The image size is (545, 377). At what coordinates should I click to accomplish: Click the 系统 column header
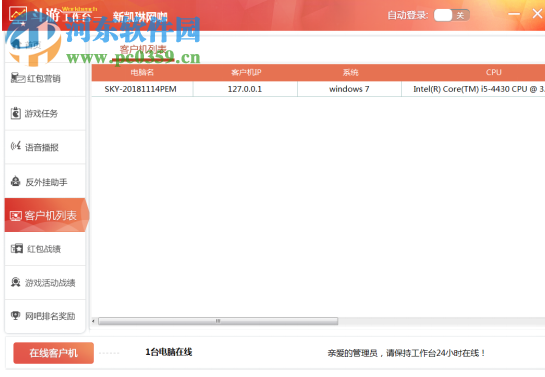350,72
